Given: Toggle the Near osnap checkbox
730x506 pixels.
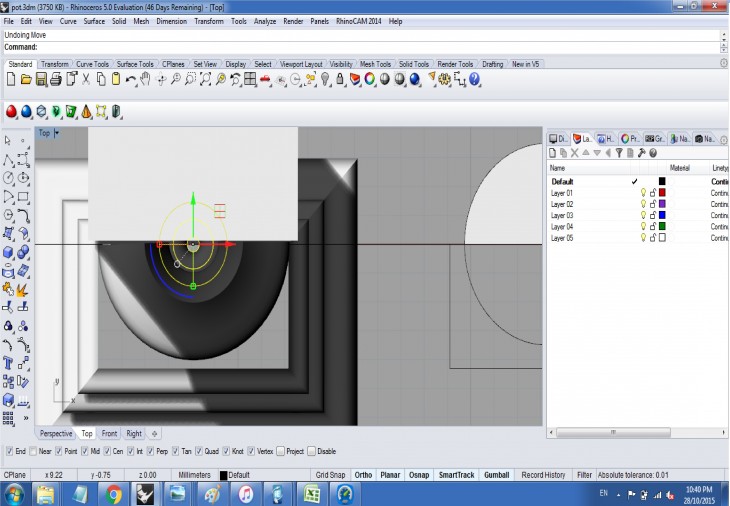Looking at the screenshot, I should (34, 451).
